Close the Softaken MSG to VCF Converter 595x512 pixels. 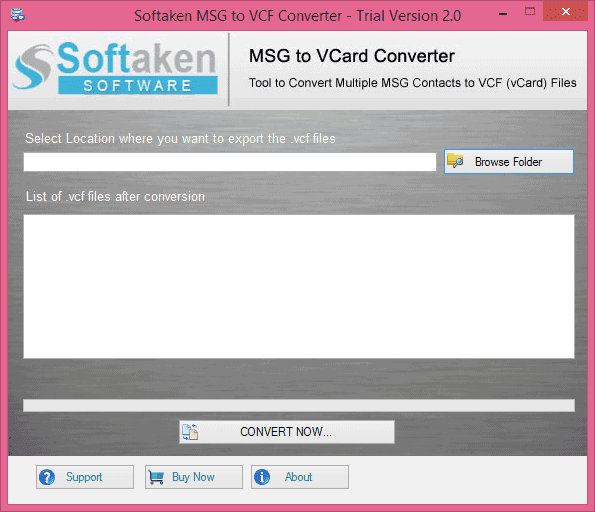565,12
